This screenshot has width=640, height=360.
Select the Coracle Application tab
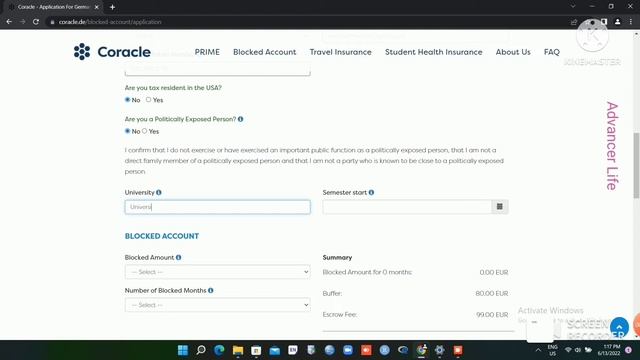click(x=52, y=7)
